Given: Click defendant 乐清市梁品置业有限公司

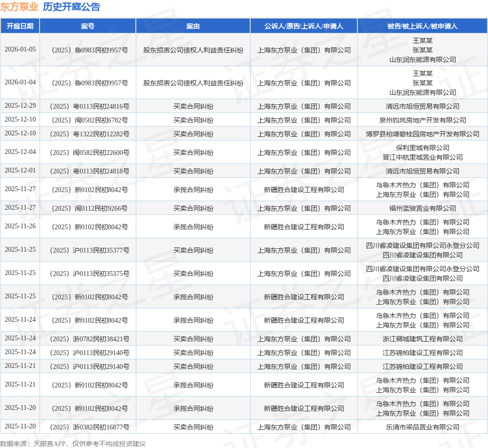Looking at the screenshot, I should click(422, 427).
